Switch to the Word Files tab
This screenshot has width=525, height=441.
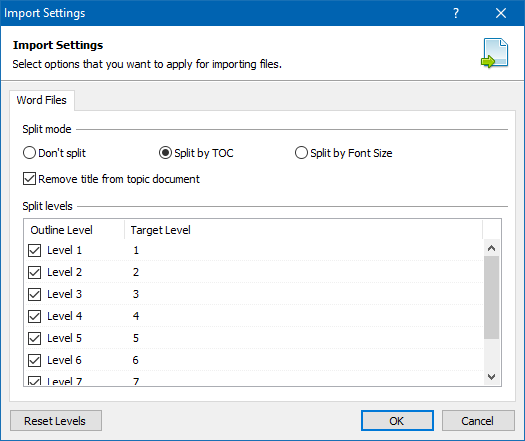(42, 100)
